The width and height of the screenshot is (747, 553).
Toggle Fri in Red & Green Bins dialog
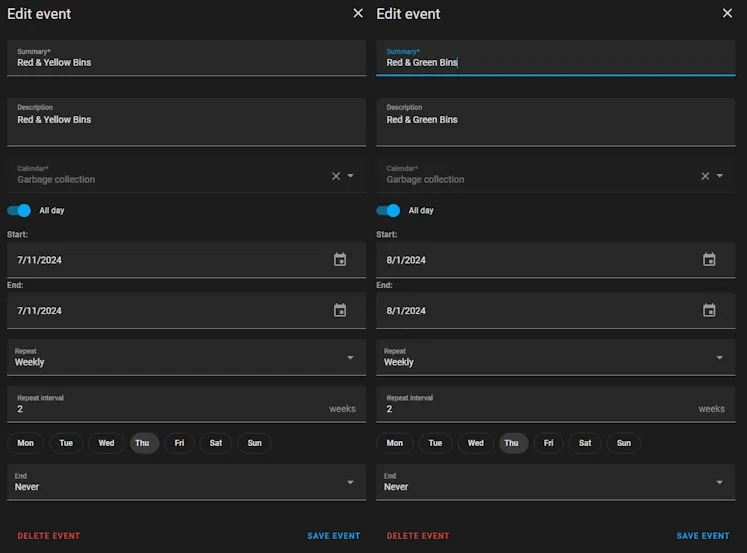point(548,443)
